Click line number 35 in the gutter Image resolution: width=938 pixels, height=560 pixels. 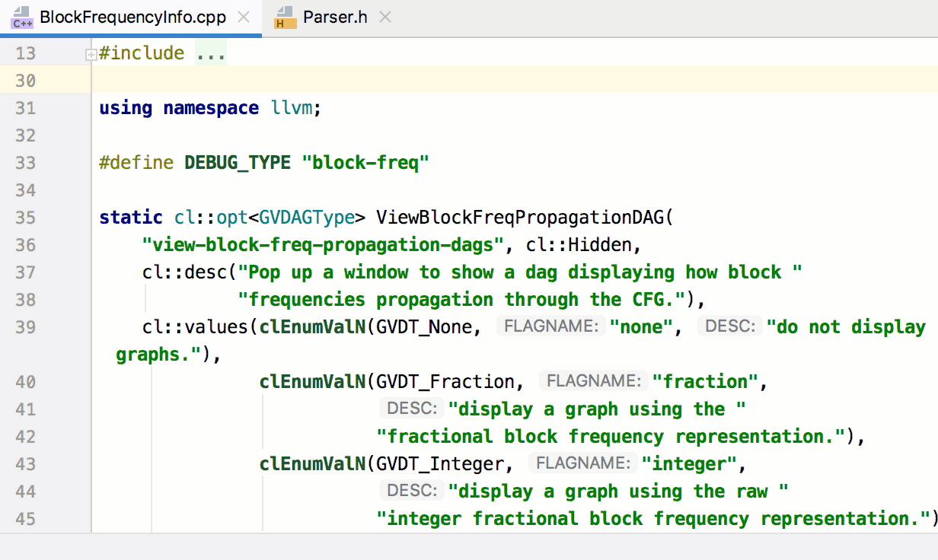point(25,217)
